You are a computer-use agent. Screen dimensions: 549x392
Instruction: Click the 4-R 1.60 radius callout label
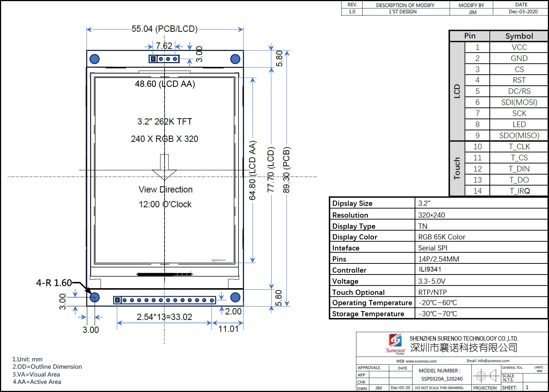(x=54, y=283)
